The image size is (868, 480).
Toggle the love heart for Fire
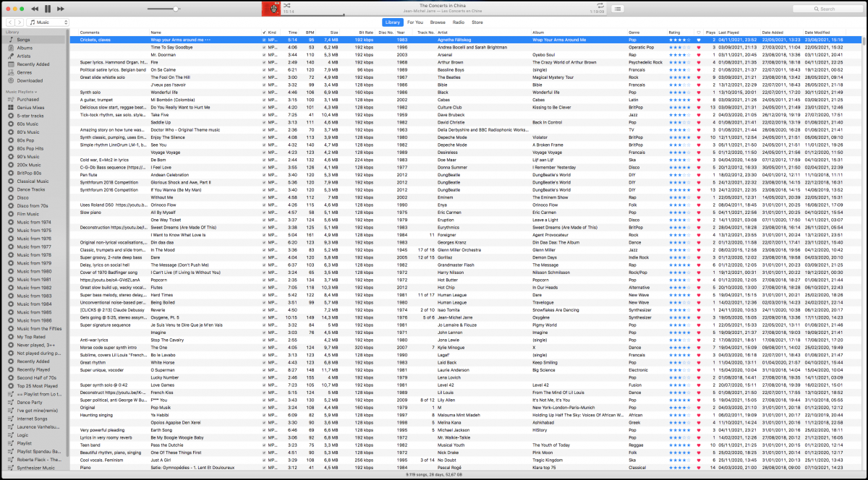point(699,62)
